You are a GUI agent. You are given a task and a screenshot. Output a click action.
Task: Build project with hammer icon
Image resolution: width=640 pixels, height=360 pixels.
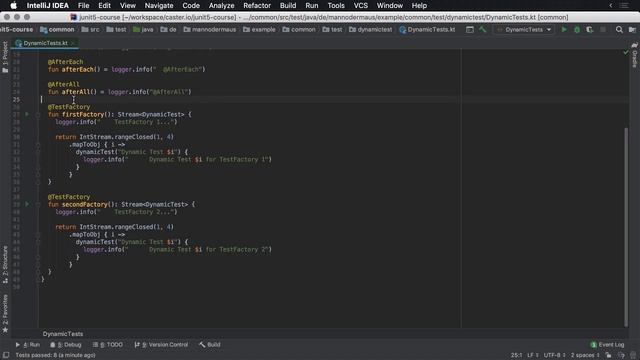point(483,30)
